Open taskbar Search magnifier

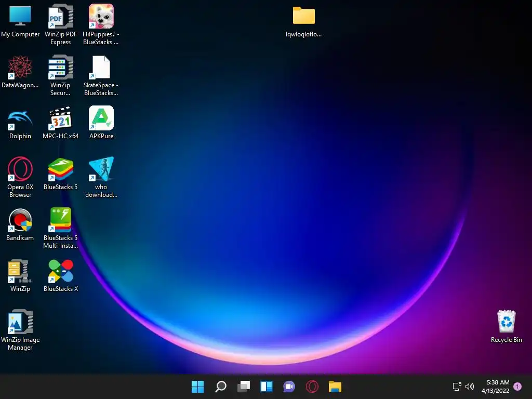point(220,387)
